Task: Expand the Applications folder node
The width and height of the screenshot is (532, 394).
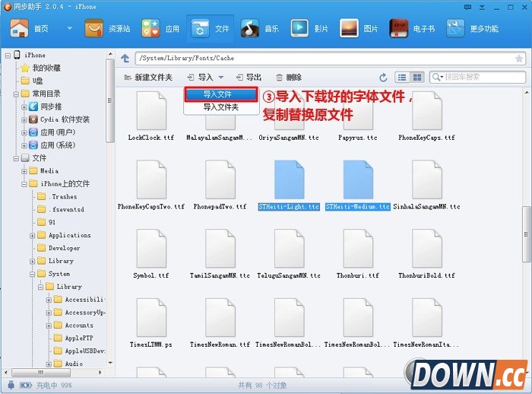Action: pos(32,235)
